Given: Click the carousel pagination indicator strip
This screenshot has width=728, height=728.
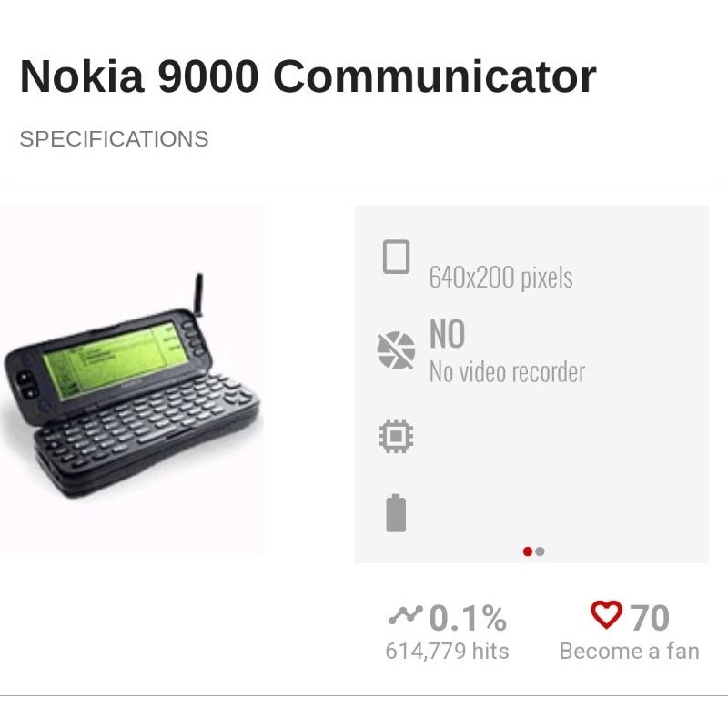Looking at the screenshot, I should pyautogui.click(x=531, y=551).
